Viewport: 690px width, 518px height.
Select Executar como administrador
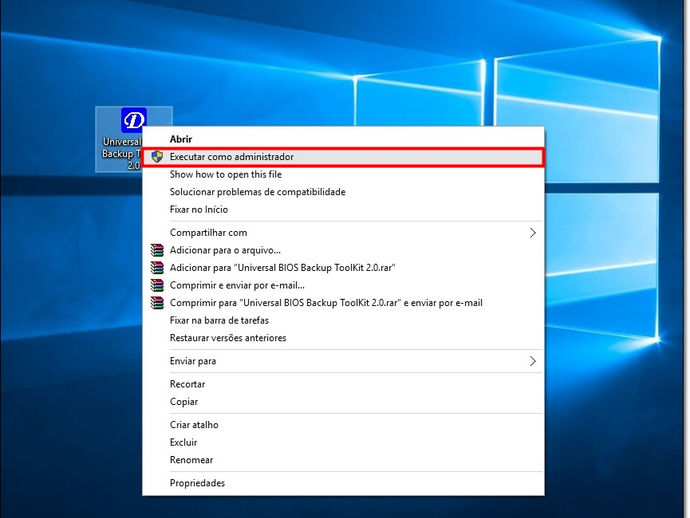343,157
